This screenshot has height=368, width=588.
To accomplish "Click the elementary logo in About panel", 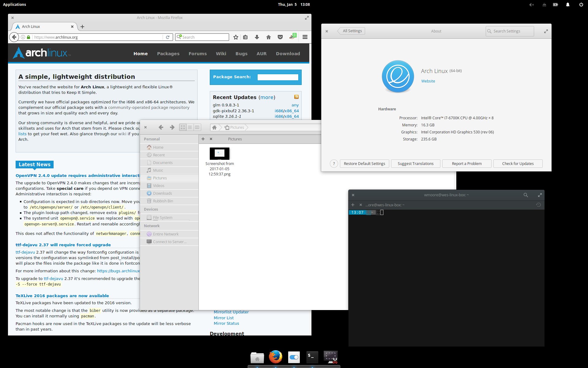I will [398, 77].
